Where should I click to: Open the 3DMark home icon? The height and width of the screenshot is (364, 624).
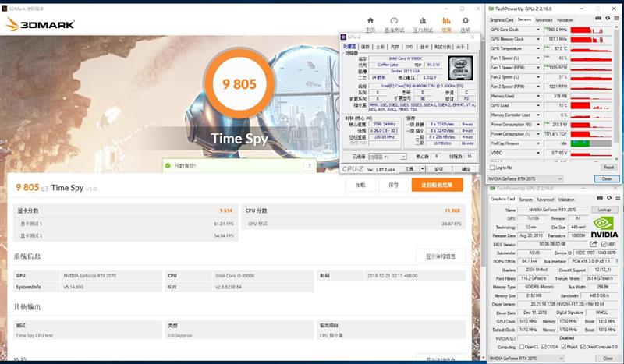[371, 22]
